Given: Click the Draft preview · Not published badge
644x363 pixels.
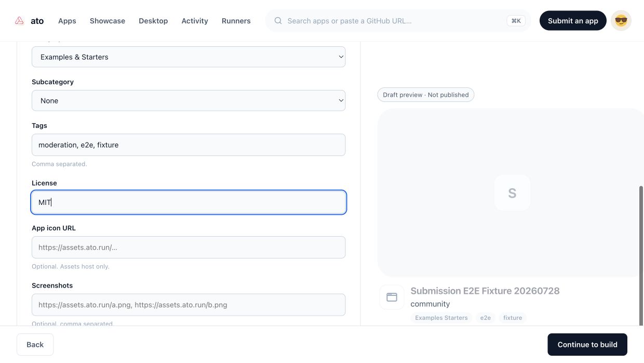Looking at the screenshot, I should click(x=426, y=95).
